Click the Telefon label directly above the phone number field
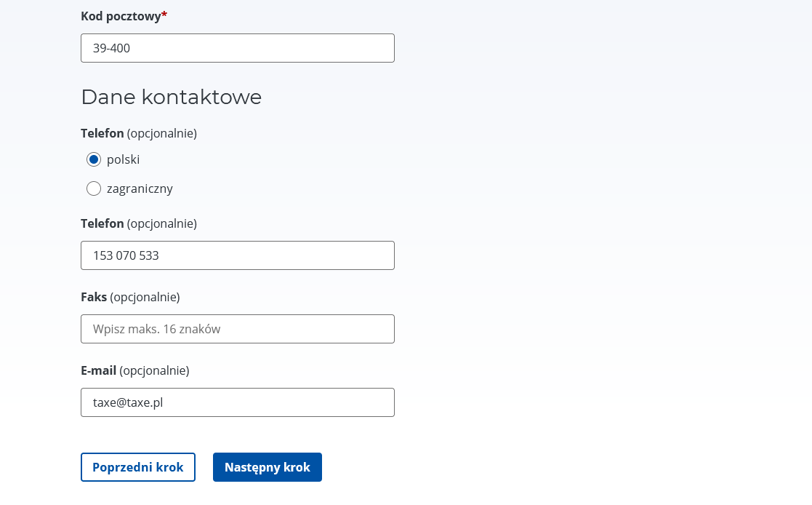This screenshot has width=812, height=505. click(x=102, y=223)
